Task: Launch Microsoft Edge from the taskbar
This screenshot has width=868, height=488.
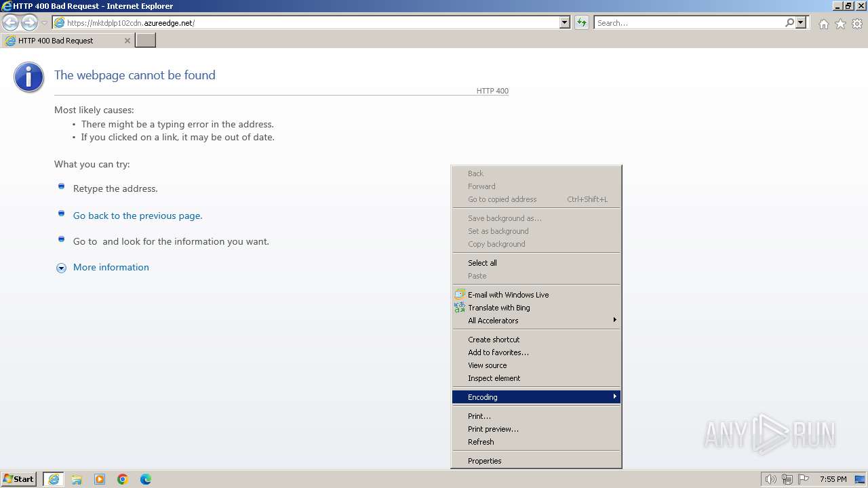Action: click(x=146, y=479)
